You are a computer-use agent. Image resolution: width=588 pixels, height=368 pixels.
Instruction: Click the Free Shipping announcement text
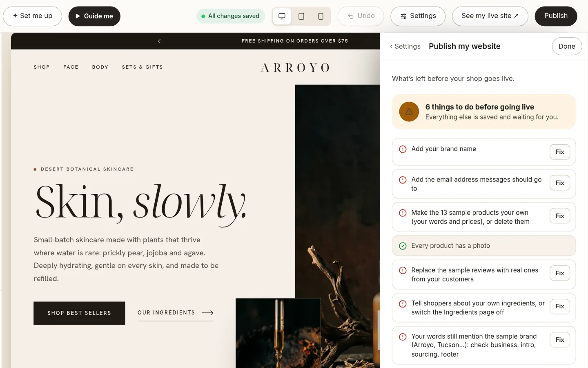[295, 41]
